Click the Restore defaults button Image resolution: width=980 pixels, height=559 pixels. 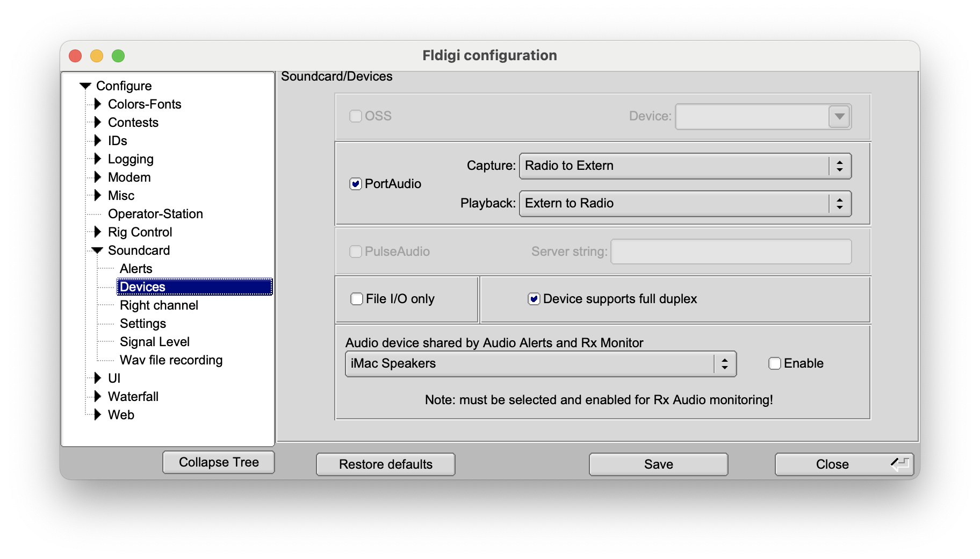pos(386,464)
